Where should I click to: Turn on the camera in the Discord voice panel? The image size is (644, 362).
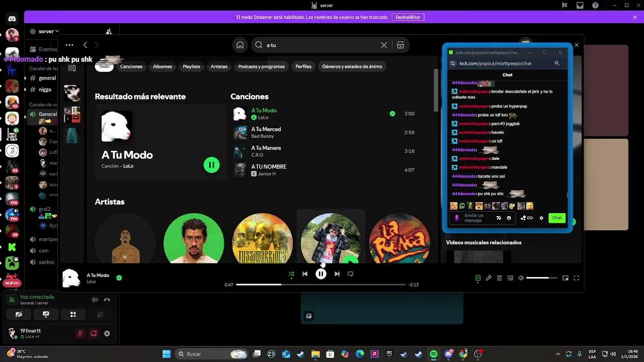(x=19, y=315)
